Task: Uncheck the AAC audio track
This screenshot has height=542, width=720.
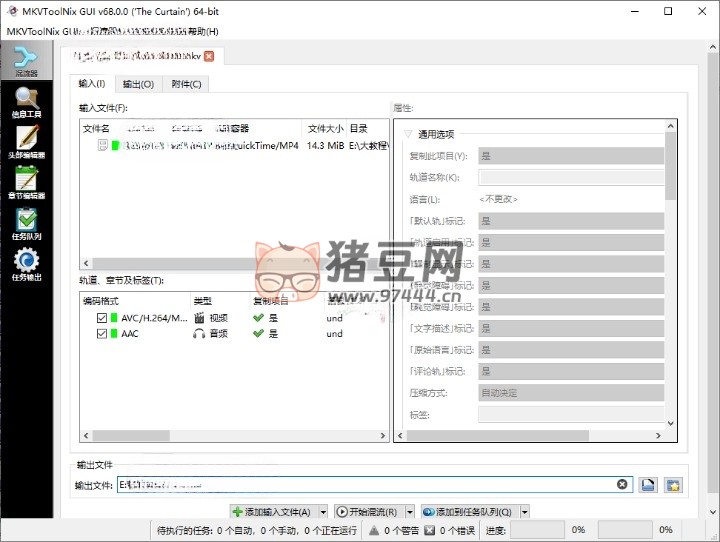Action: coord(102,334)
